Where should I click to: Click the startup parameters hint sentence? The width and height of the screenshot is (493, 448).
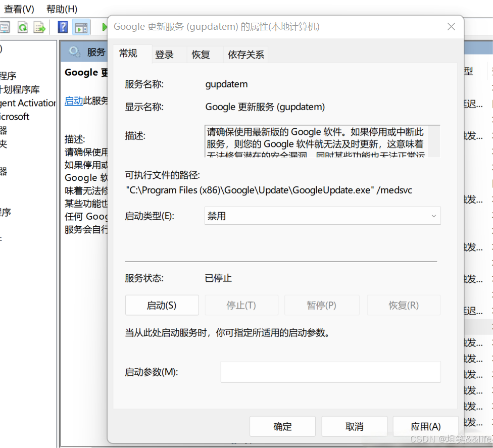point(228,333)
